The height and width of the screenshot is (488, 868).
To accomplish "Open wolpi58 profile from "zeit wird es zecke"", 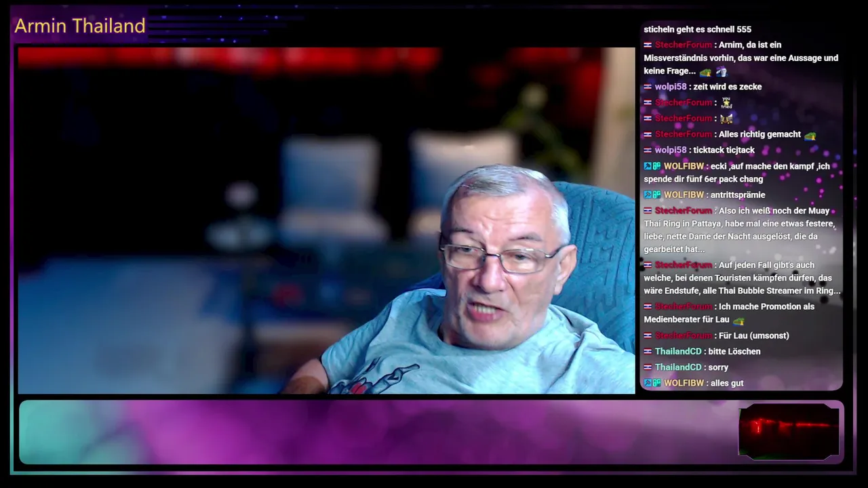I will pos(671,87).
